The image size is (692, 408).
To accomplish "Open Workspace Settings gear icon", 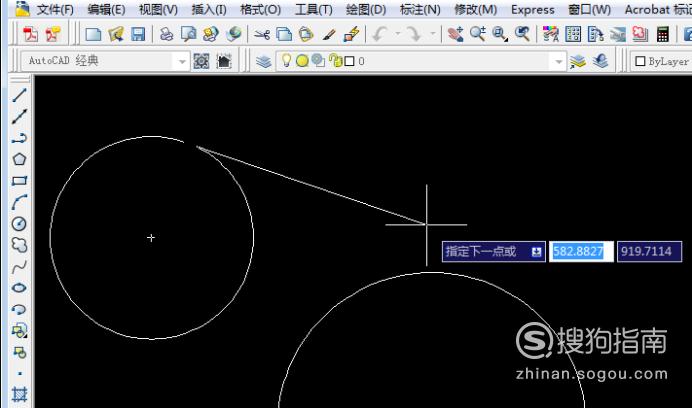I will 201,61.
